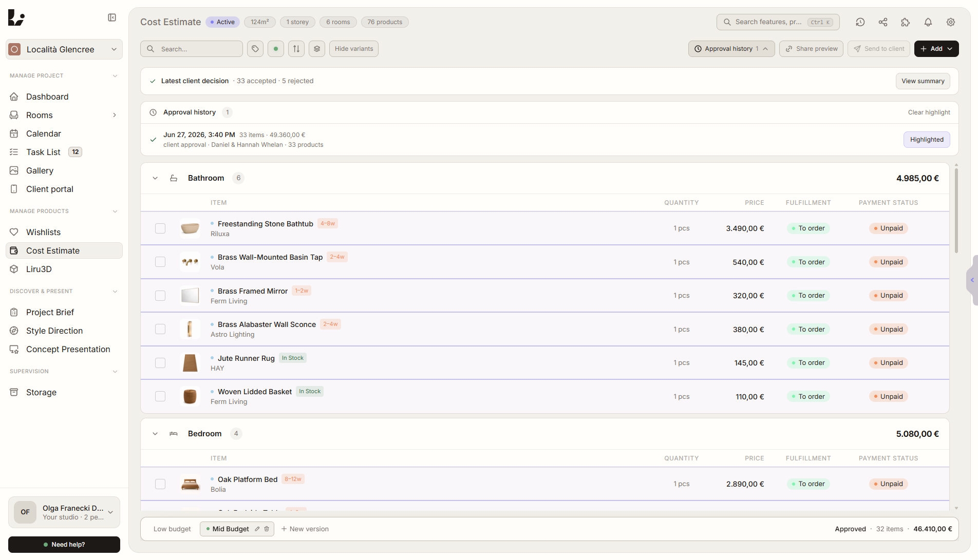Switch to Low budget version tab
The image size is (978, 560).
pos(172,529)
